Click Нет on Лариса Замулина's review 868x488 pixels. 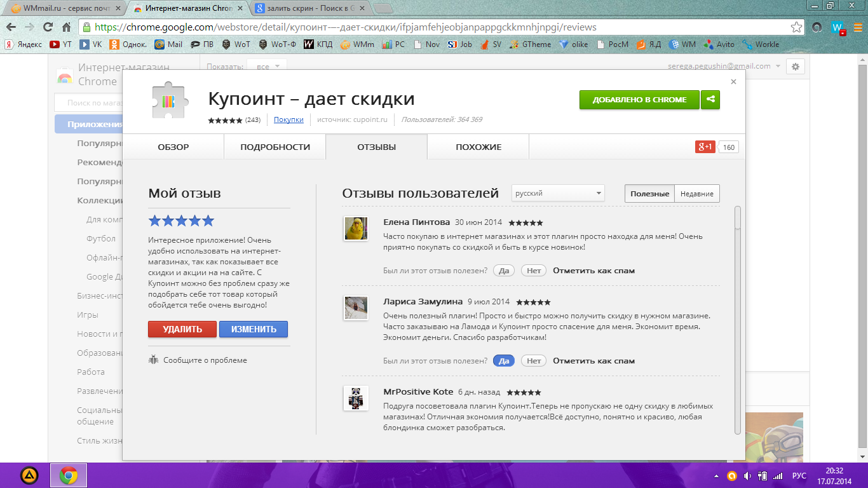click(x=534, y=361)
